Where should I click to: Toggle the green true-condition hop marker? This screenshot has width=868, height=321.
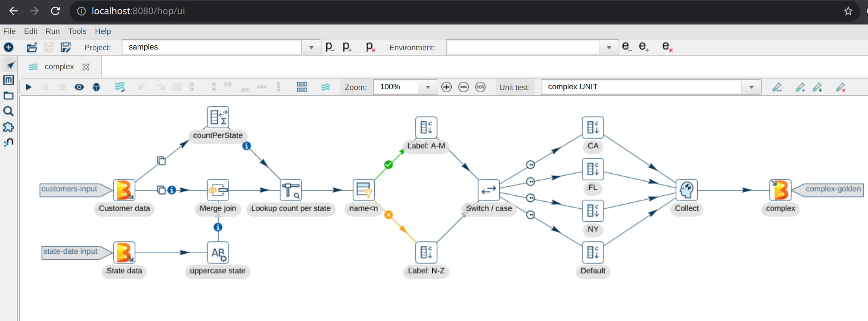388,164
